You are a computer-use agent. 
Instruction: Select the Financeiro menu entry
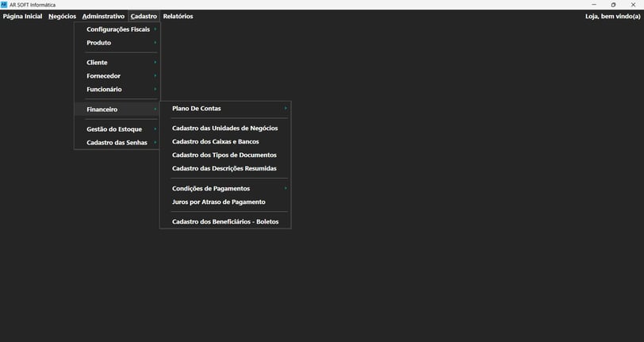(117, 110)
